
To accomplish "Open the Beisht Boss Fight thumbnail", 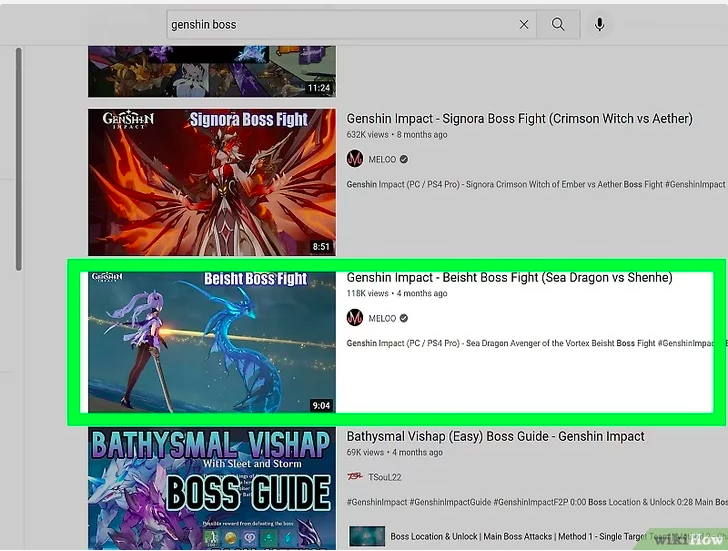I will pyautogui.click(x=212, y=342).
